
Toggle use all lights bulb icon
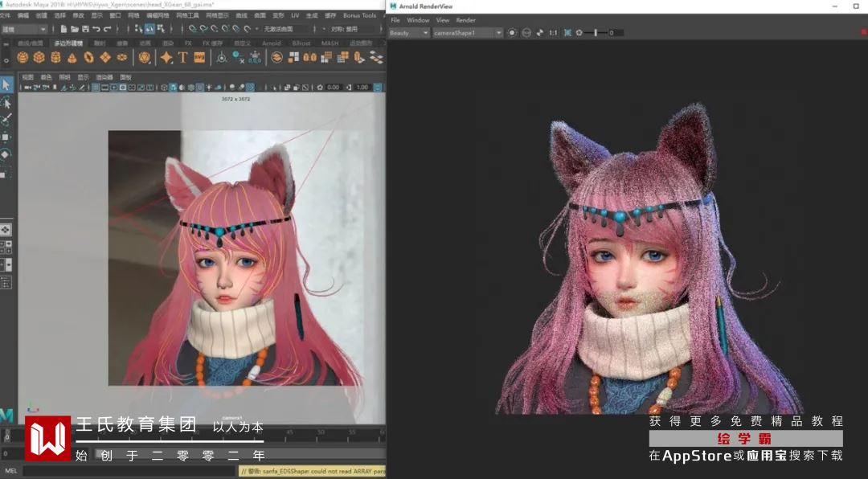[x=209, y=87]
